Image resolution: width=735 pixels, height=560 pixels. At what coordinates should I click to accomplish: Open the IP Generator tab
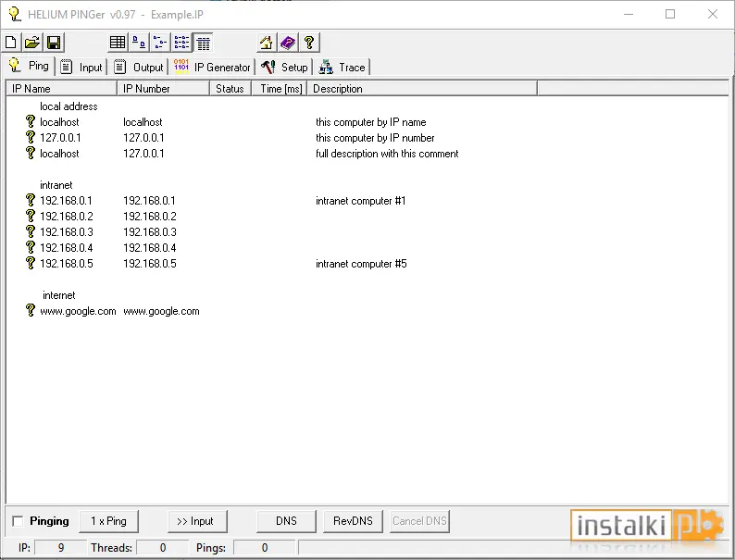(x=212, y=67)
